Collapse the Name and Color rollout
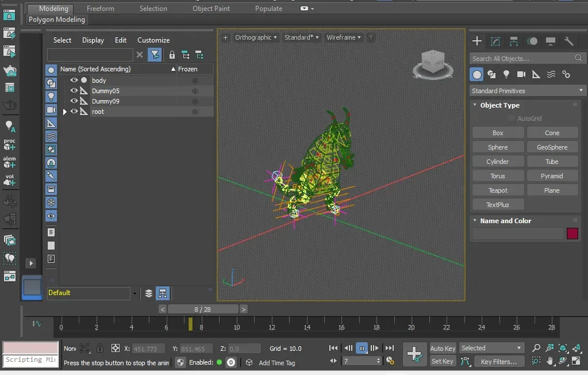Image resolution: width=588 pixels, height=375 pixels. point(475,221)
